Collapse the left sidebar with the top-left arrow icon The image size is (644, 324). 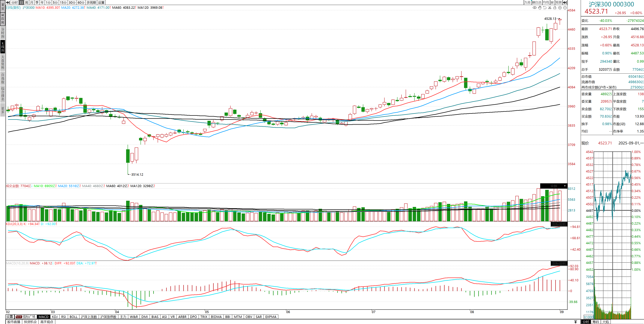tap(8, 2)
